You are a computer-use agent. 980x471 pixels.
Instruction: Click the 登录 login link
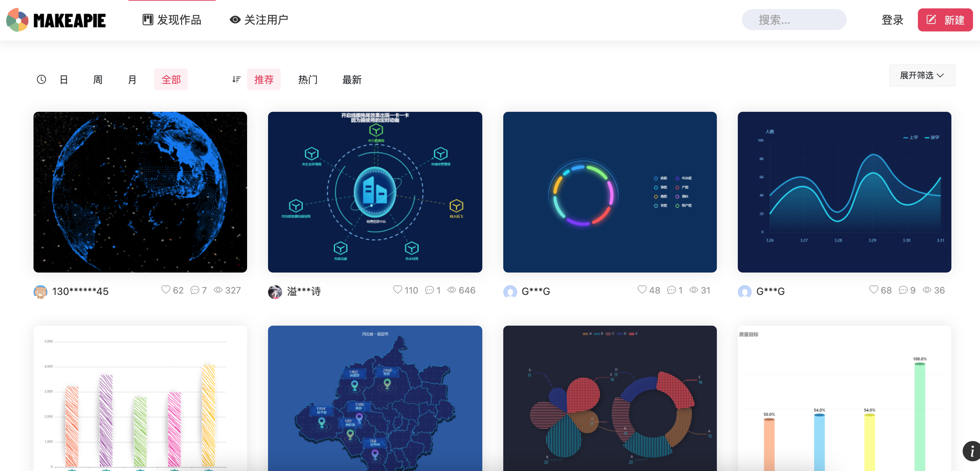(x=892, y=20)
